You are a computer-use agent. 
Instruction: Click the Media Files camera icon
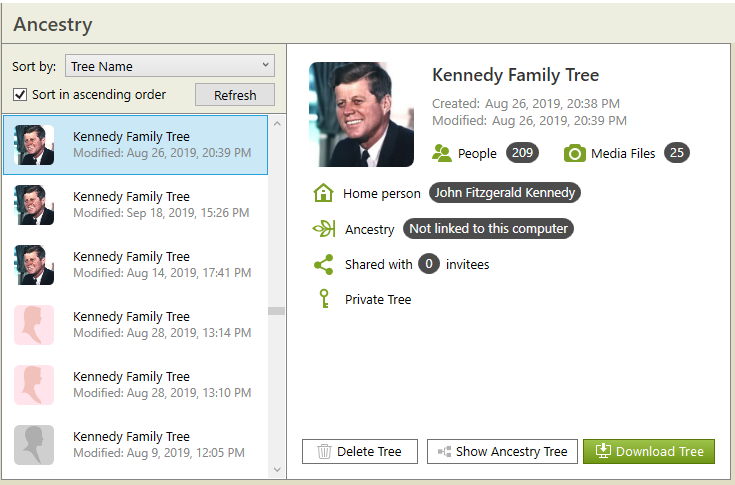point(574,153)
